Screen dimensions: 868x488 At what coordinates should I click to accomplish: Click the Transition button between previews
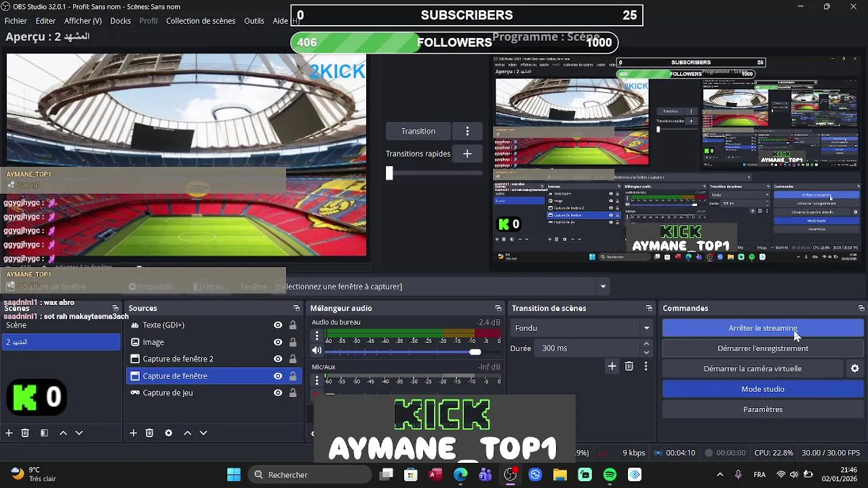[x=418, y=131]
